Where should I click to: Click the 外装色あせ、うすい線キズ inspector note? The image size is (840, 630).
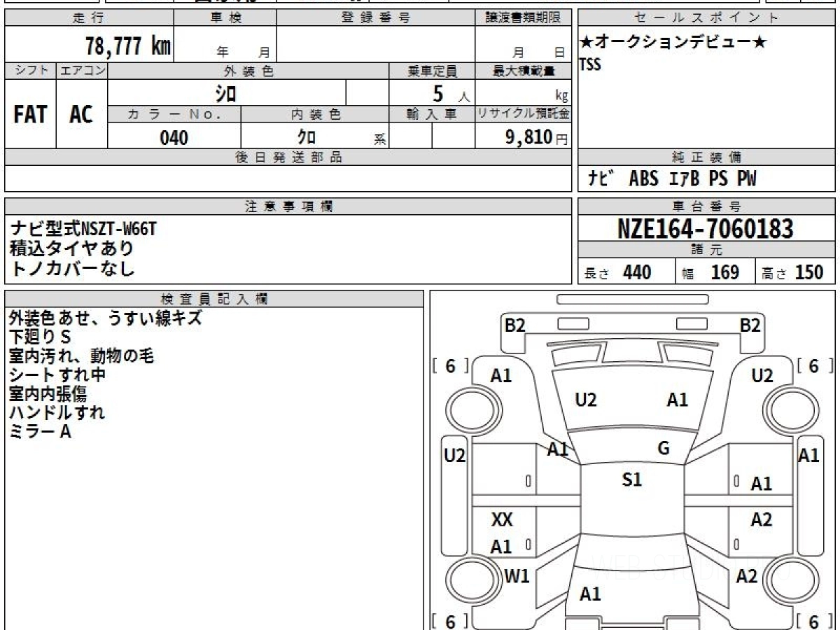[106, 318]
